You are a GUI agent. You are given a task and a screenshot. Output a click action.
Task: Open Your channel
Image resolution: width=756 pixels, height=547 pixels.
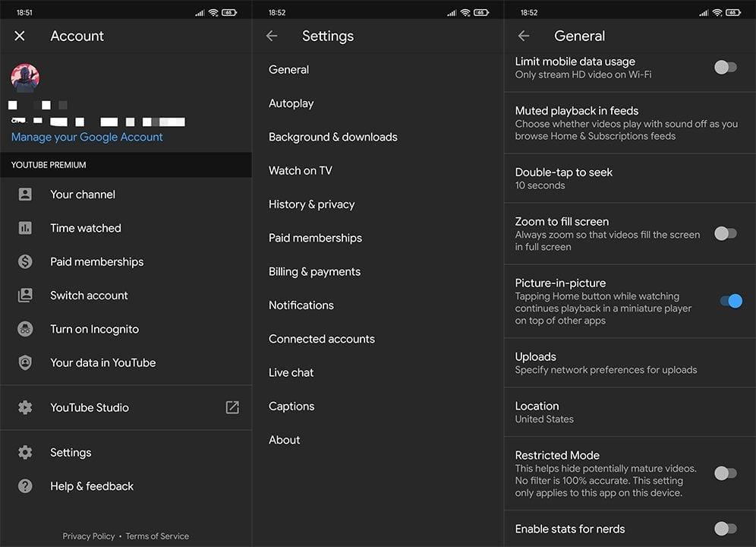[x=126, y=194]
